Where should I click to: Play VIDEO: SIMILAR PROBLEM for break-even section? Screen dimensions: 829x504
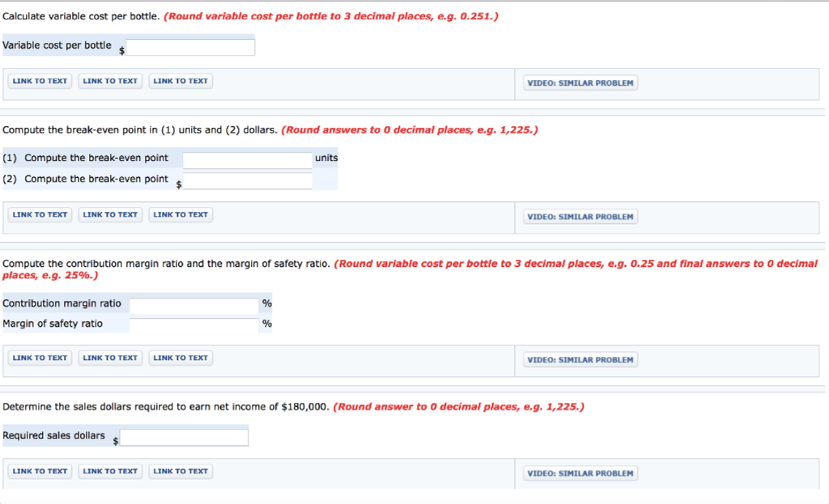580,216
